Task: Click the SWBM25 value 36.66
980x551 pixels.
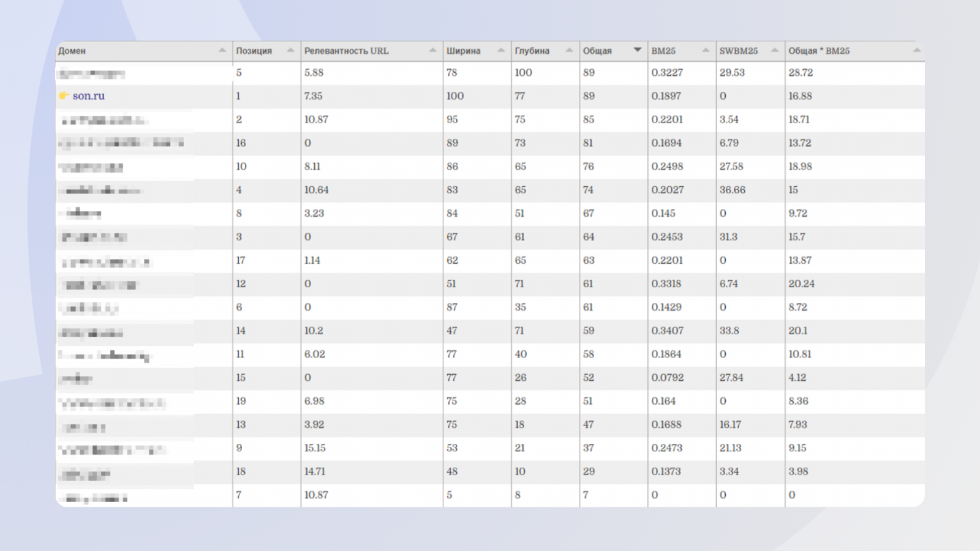Action: [733, 190]
